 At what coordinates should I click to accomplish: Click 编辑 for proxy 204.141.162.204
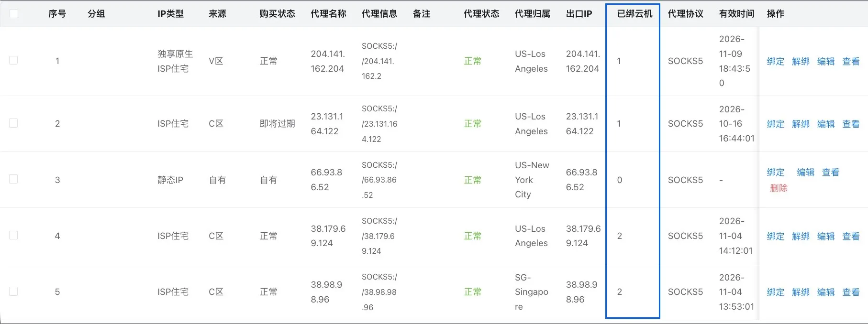[826, 61]
